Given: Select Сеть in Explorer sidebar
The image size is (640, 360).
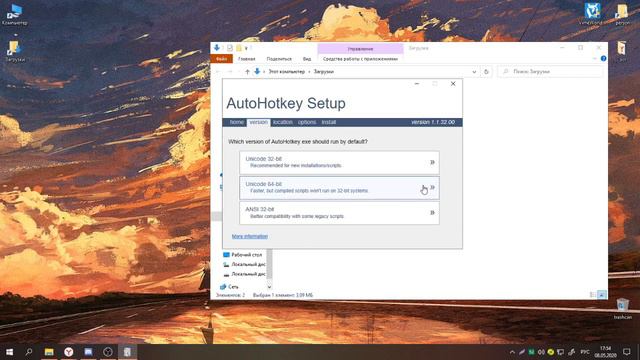Looking at the screenshot, I should 229,287.
